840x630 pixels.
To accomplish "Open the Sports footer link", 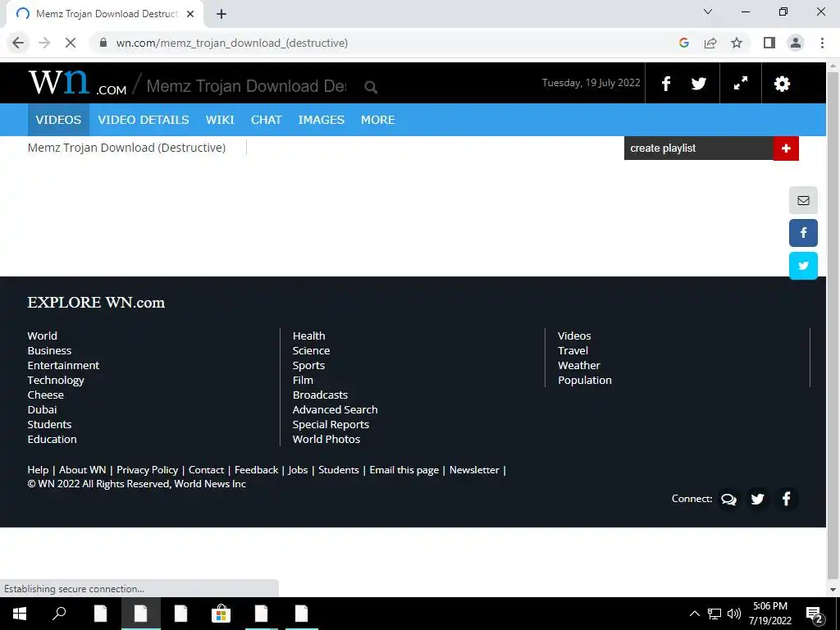I will click(308, 365).
